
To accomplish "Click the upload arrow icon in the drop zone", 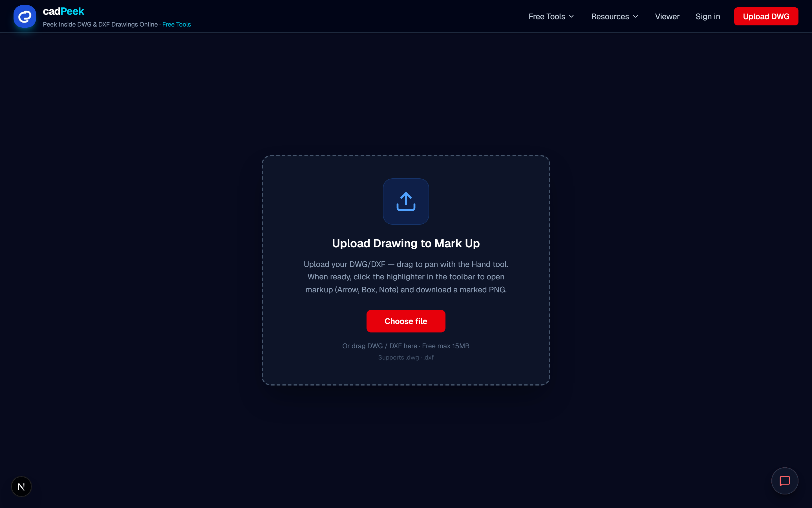I will pos(406,201).
